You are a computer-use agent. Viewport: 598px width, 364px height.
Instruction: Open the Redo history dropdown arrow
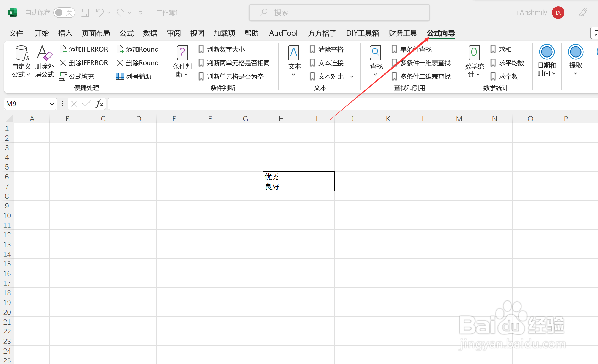pyautogui.click(x=129, y=13)
